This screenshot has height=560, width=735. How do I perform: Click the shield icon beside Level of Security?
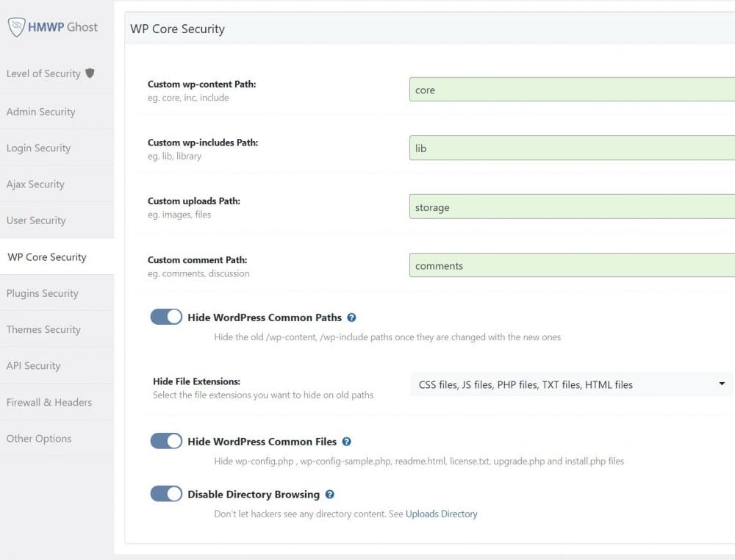coord(90,73)
